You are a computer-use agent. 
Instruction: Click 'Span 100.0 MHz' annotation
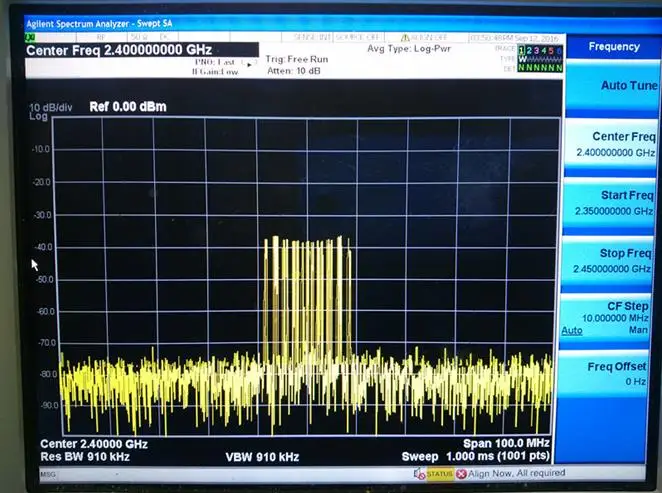coord(506,443)
